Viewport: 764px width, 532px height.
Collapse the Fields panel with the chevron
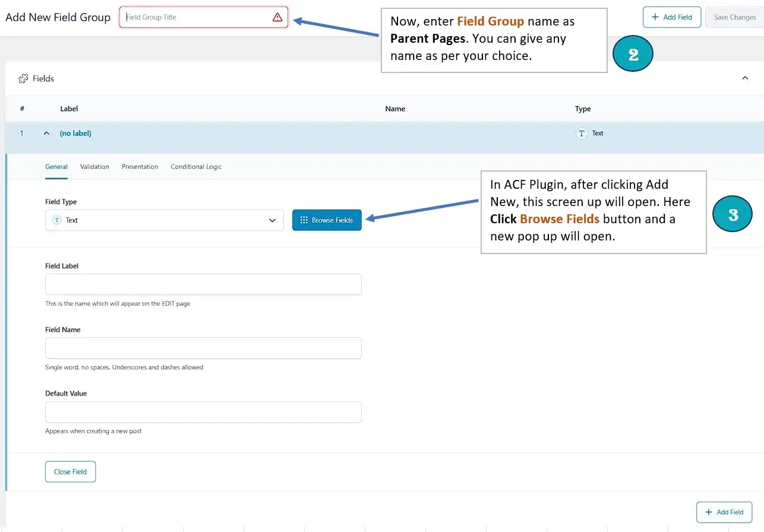click(x=745, y=78)
